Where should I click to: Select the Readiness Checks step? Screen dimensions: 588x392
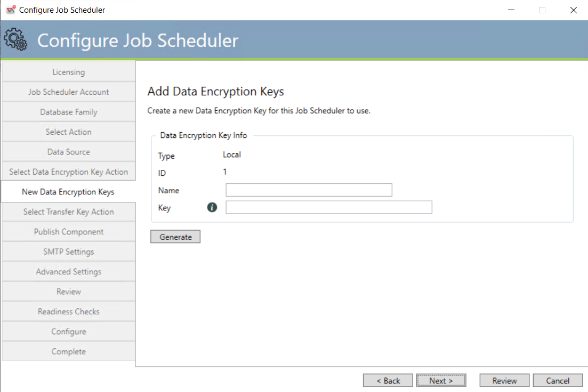click(x=68, y=311)
